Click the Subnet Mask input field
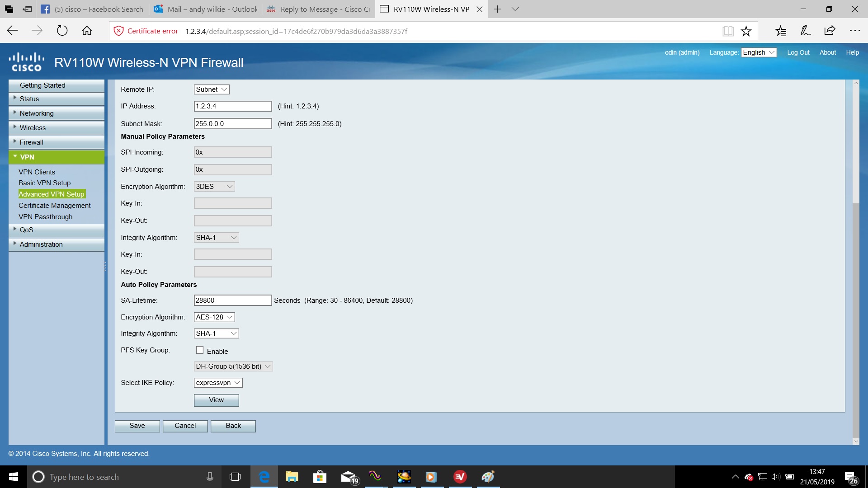Viewport: 868px width, 488px height. (233, 124)
